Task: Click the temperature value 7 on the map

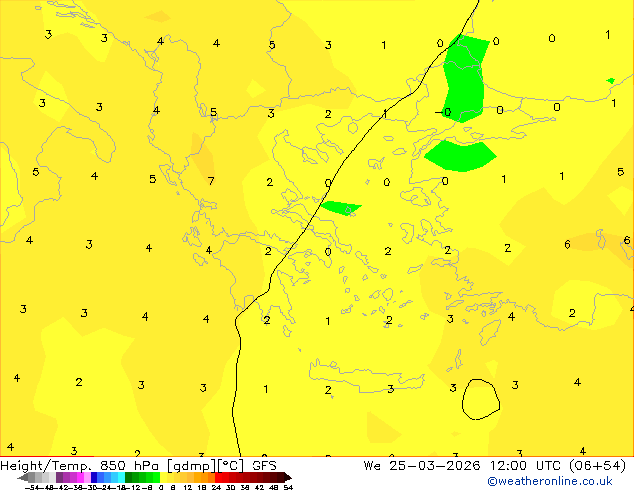Action: click(210, 181)
